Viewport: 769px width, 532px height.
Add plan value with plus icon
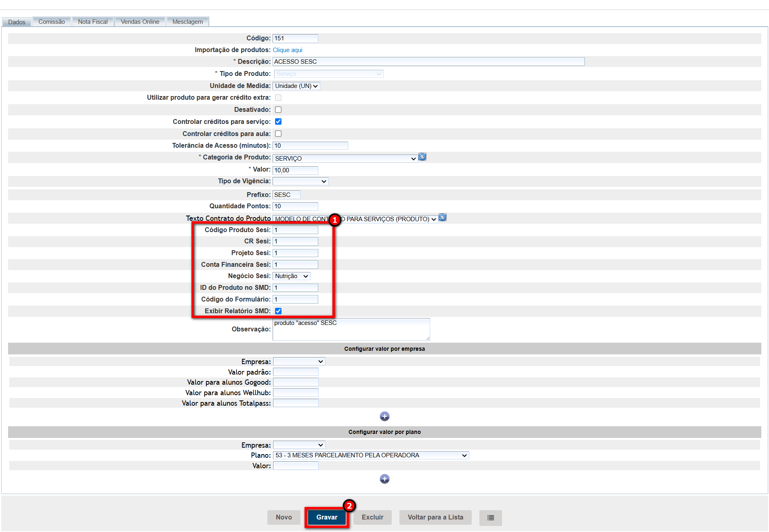[384, 479]
